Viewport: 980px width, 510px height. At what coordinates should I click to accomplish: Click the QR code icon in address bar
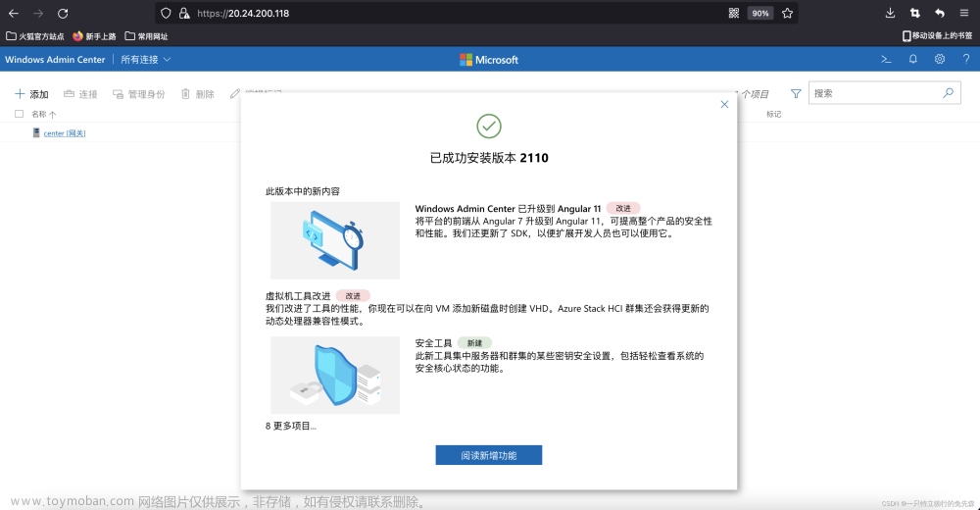pyautogui.click(x=734, y=13)
